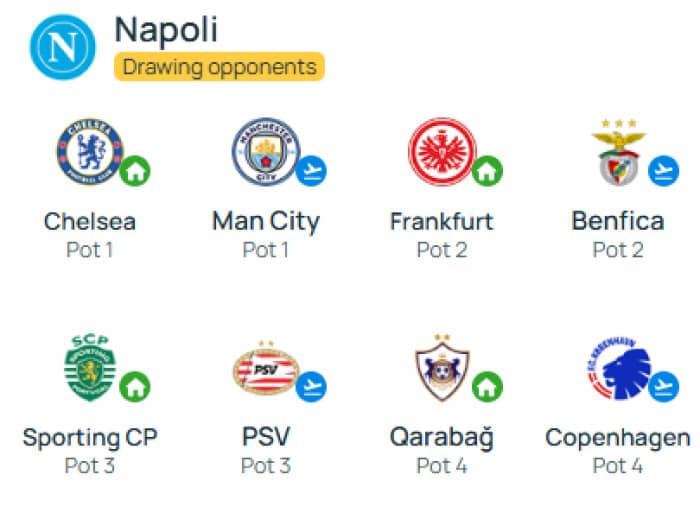Viewport: 700px width, 506px height.
Task: Click the away plane icon beside Man City
Action: point(311,171)
